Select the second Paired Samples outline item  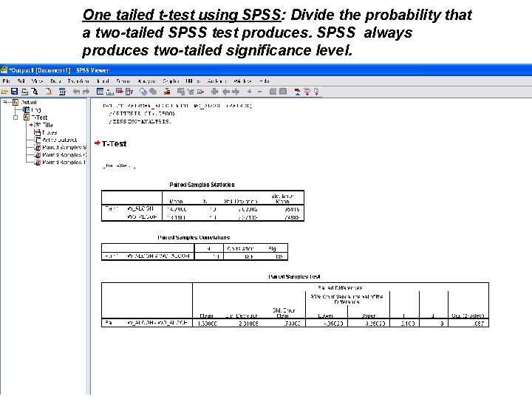point(64,154)
